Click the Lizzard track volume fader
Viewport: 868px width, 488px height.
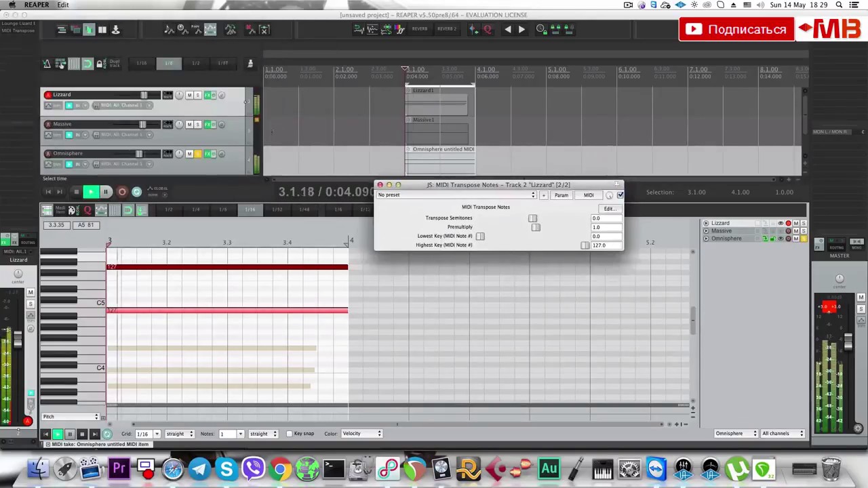[x=144, y=95]
